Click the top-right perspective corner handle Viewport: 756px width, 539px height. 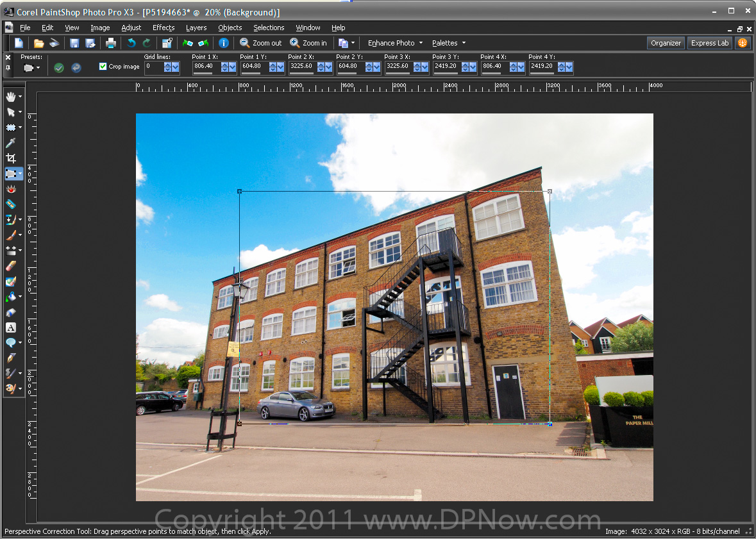(550, 191)
